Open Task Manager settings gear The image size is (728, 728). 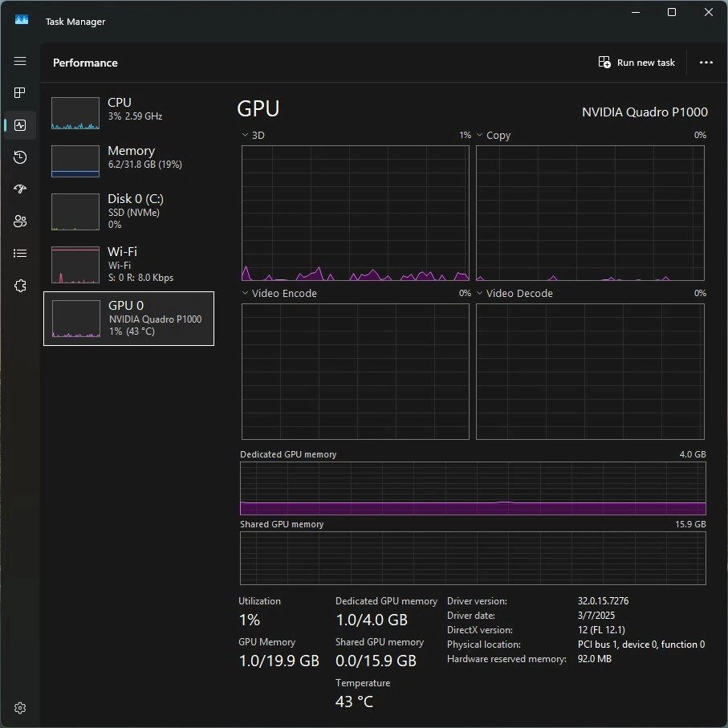[x=20, y=708]
